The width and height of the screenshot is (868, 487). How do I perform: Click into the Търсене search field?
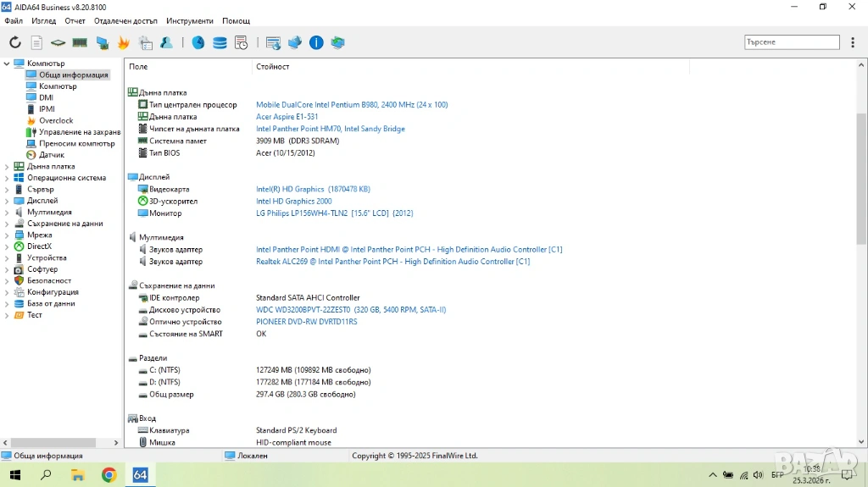point(791,42)
